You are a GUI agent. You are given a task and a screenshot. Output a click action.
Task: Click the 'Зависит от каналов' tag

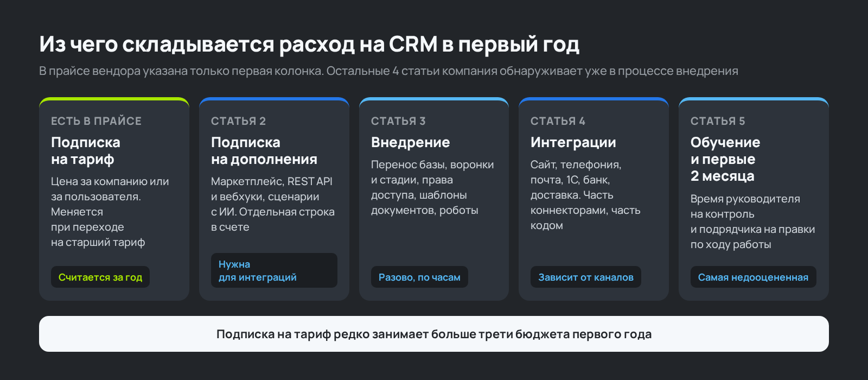pos(586,277)
